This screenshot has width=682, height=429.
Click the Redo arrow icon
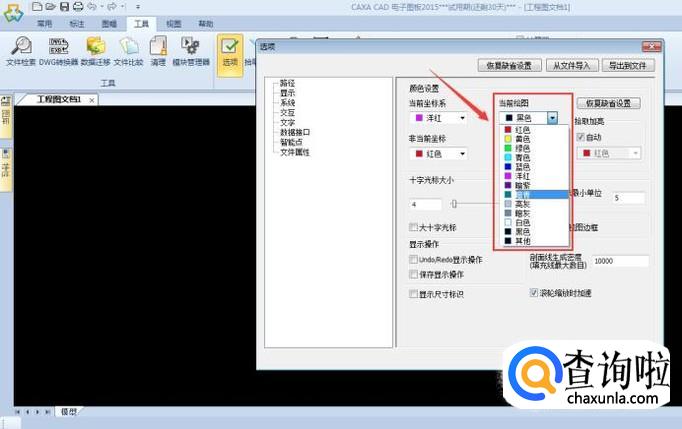112,7
